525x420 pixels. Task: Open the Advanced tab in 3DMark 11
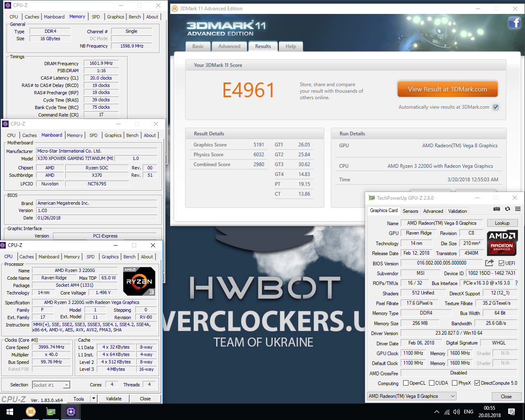pos(229,46)
